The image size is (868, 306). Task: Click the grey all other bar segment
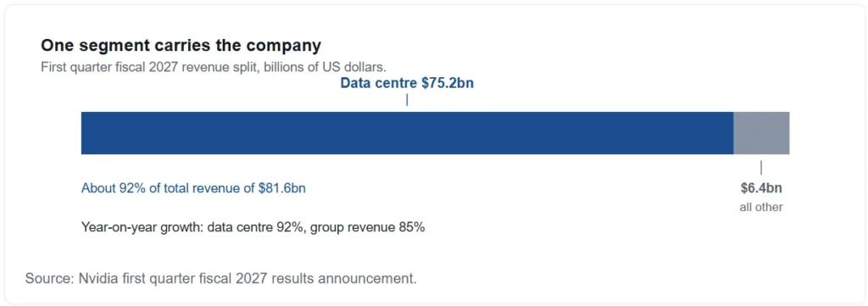[761, 133]
